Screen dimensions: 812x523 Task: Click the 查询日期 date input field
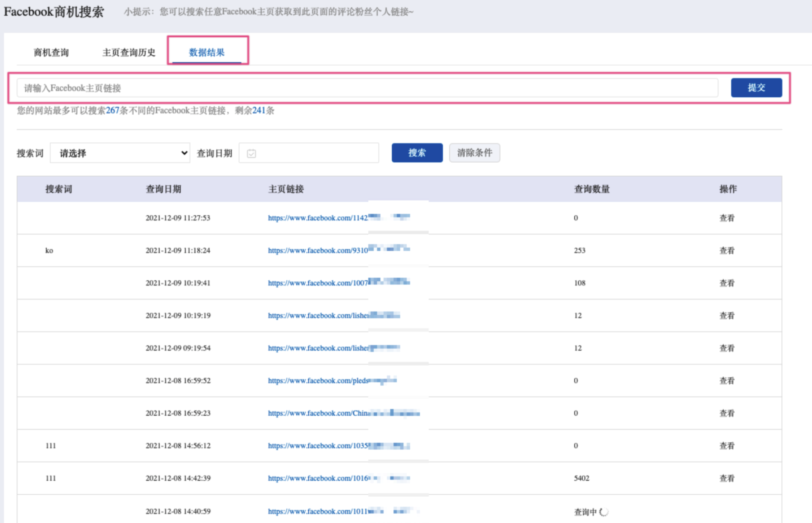309,153
